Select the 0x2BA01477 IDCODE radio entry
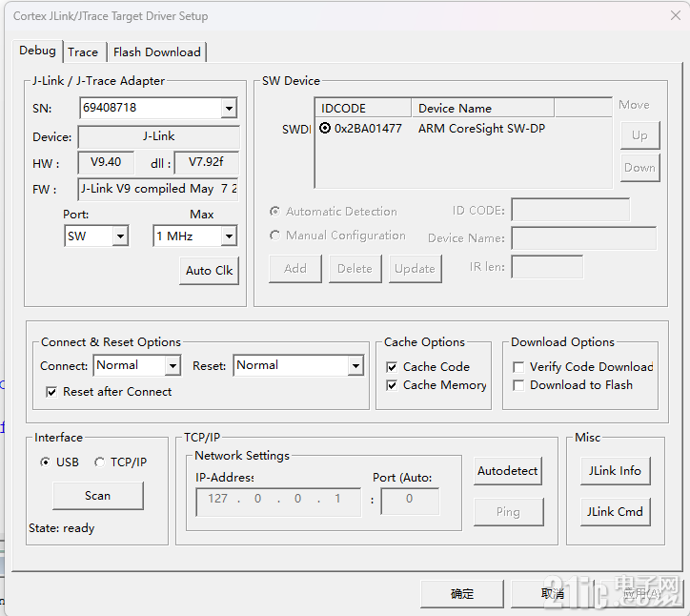This screenshot has height=616, width=690. tap(325, 128)
